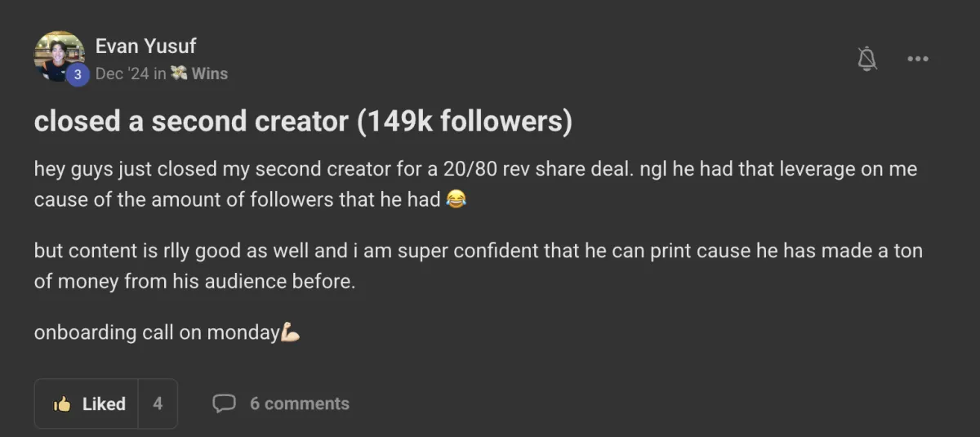Viewport: 980px width, 437px height.
Task: Show who liked via the count 4
Action: tap(158, 404)
